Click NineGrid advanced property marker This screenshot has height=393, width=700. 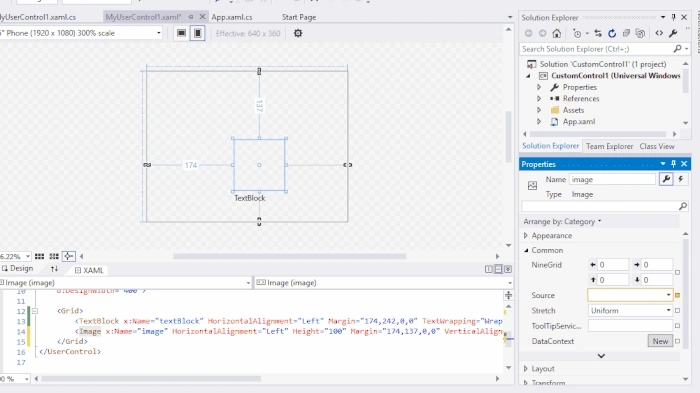point(677,272)
